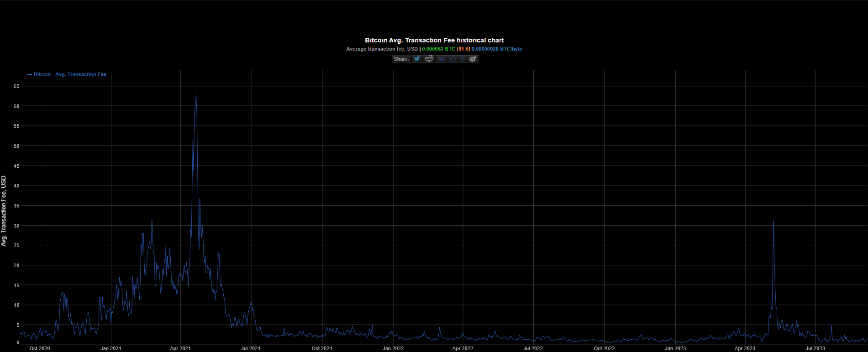Click the 'Avg. Transaction Fee, USD' y-axis title

tap(4, 211)
